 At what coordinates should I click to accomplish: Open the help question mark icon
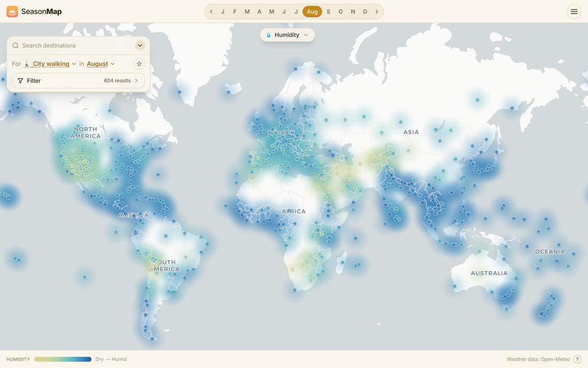577,359
